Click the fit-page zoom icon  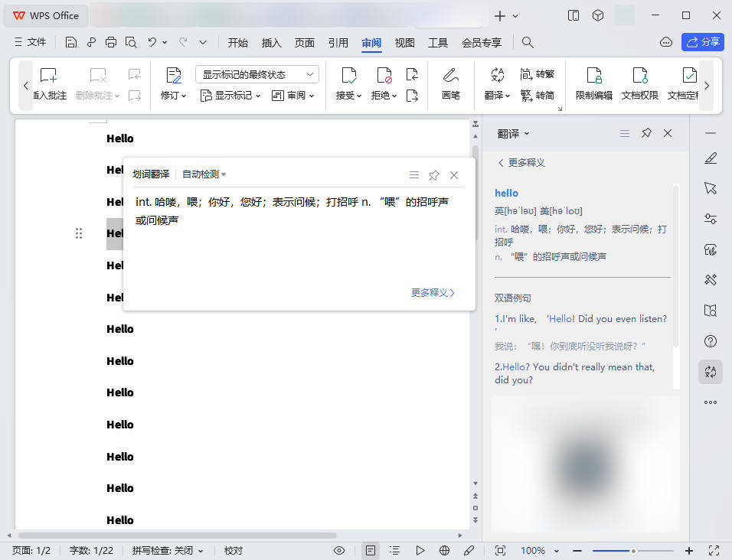coord(500,551)
